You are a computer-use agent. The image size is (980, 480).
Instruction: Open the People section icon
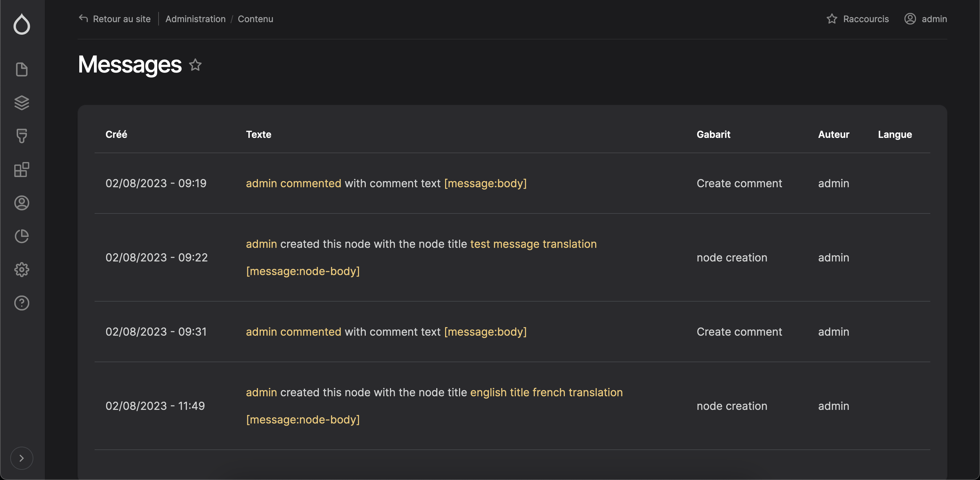click(22, 203)
